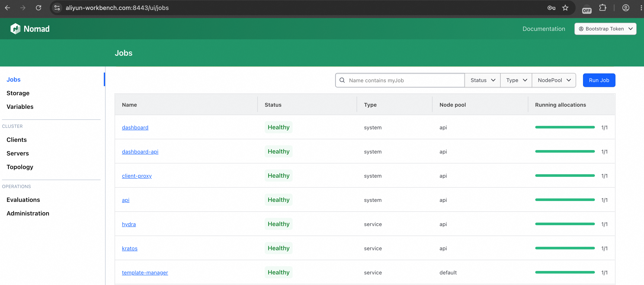Open Evaluations in the sidebar
This screenshot has height=285, width=644.
tap(23, 200)
